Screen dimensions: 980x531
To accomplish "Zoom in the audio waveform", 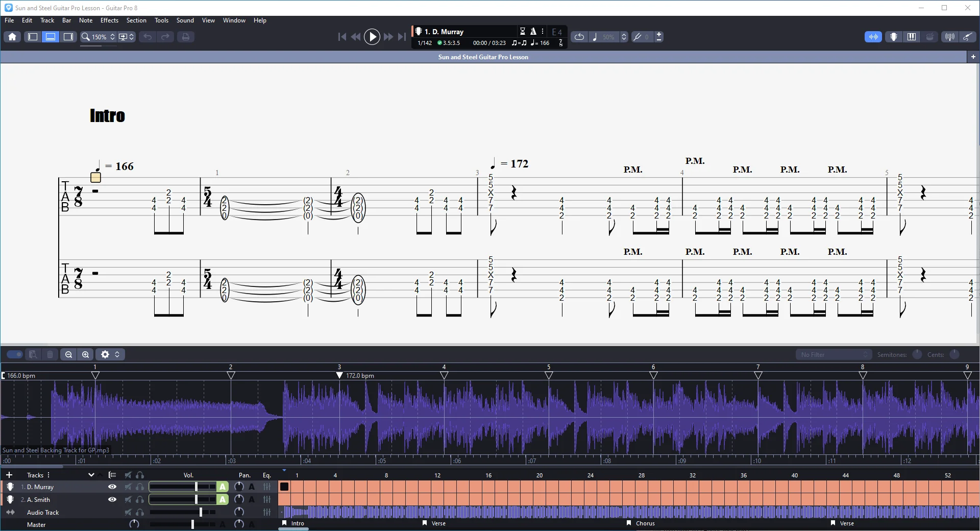I will [86, 354].
